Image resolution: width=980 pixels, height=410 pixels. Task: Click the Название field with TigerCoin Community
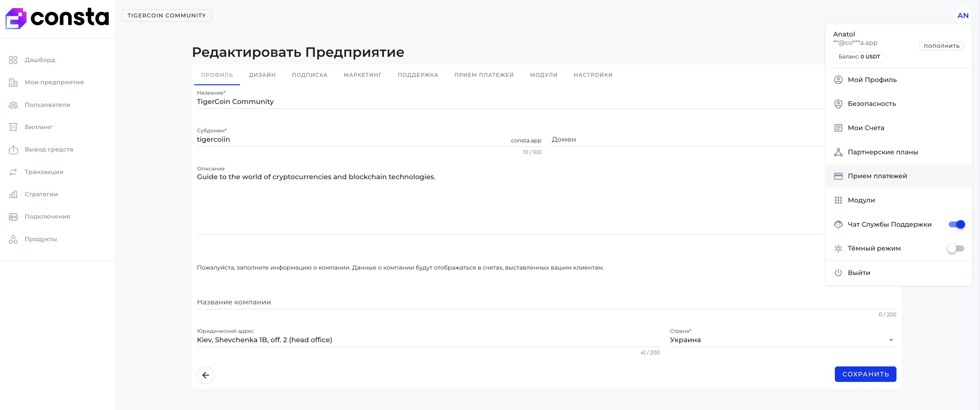pos(511,102)
